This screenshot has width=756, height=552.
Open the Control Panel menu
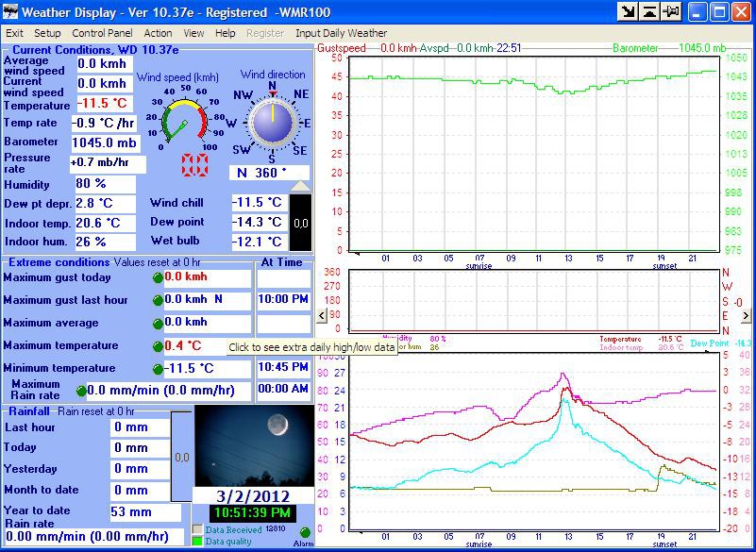[x=103, y=33]
